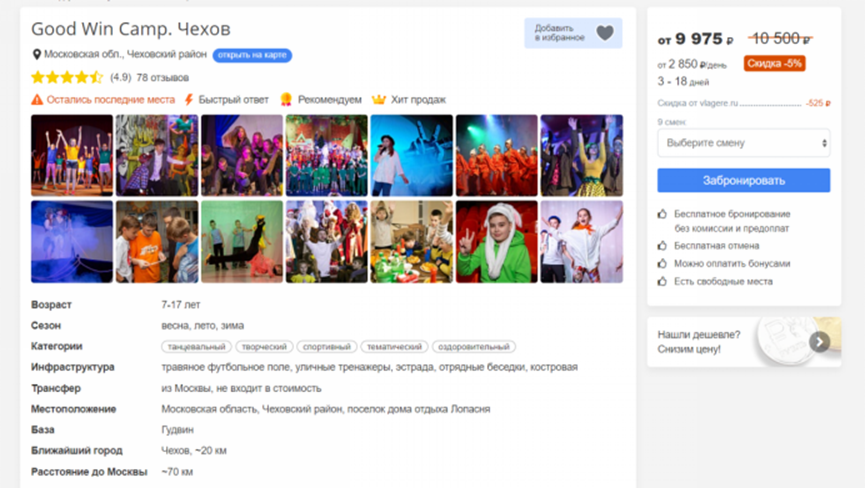Click the lightning bolt quick answer icon
The width and height of the screenshot is (865, 488).
(189, 100)
